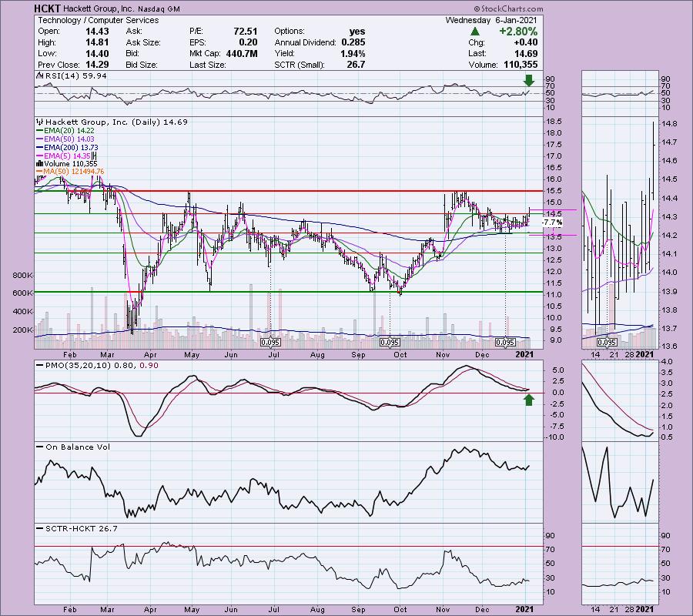Click the '200K' volume axis label
This screenshot has height=616, width=693.
tap(23, 330)
